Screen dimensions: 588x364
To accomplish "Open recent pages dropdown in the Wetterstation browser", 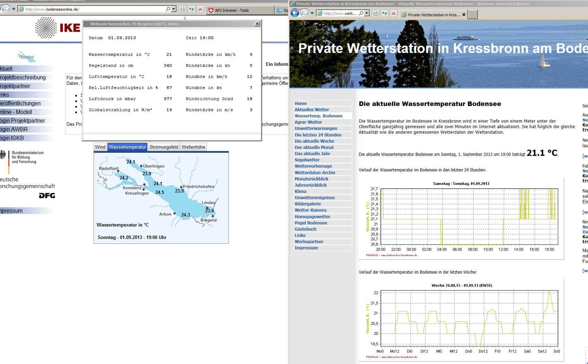I will (312, 14).
